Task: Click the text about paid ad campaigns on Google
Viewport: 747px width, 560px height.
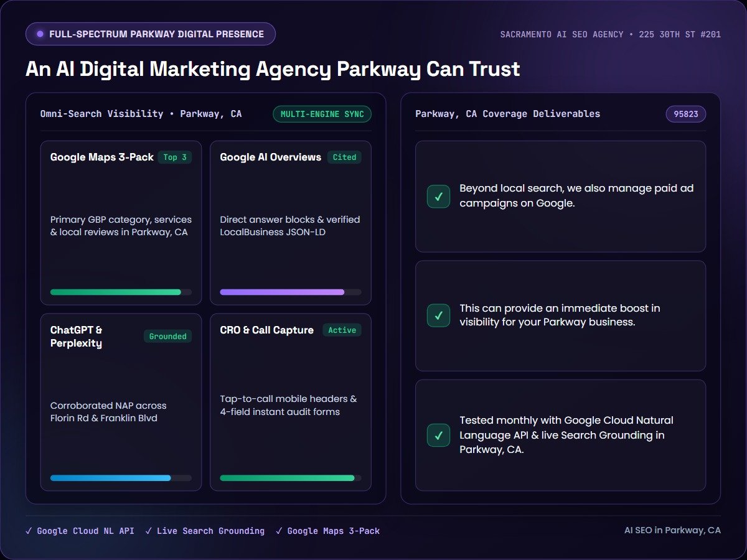Action: pyautogui.click(x=576, y=196)
